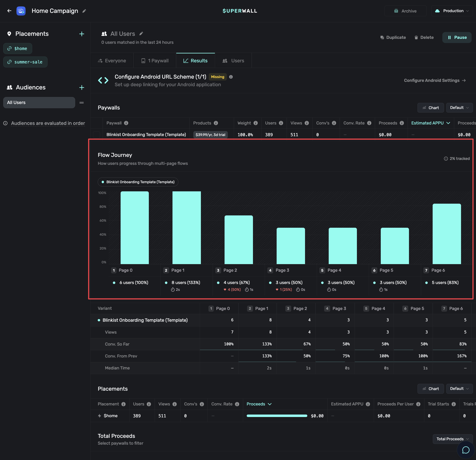Open the Production environment dropdown

(x=452, y=11)
